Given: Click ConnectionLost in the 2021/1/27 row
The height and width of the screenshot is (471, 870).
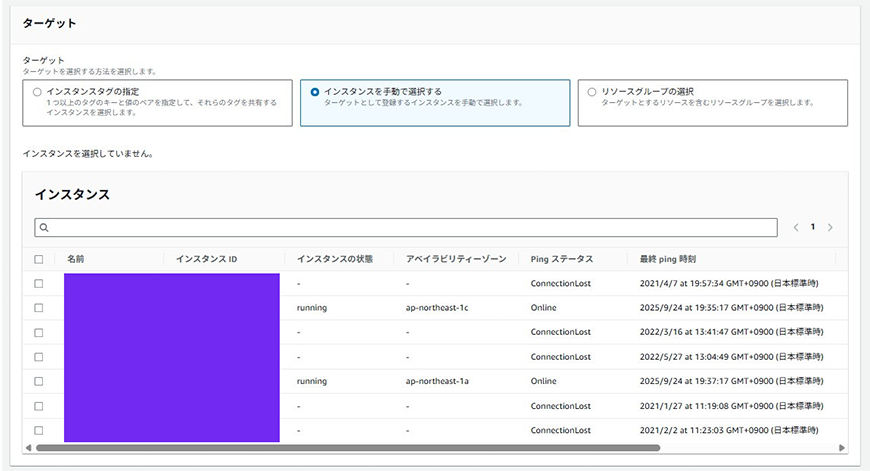Looking at the screenshot, I should [560, 406].
